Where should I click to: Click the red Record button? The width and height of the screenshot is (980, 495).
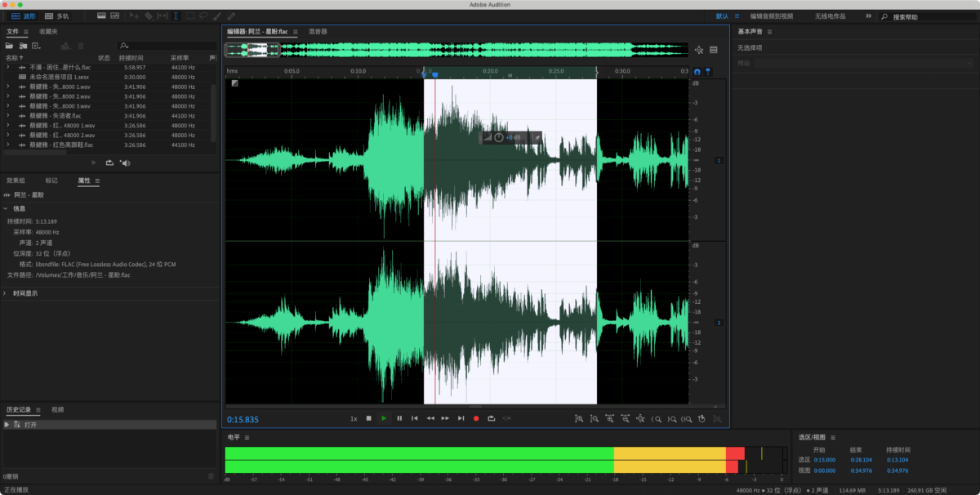pyautogui.click(x=476, y=418)
